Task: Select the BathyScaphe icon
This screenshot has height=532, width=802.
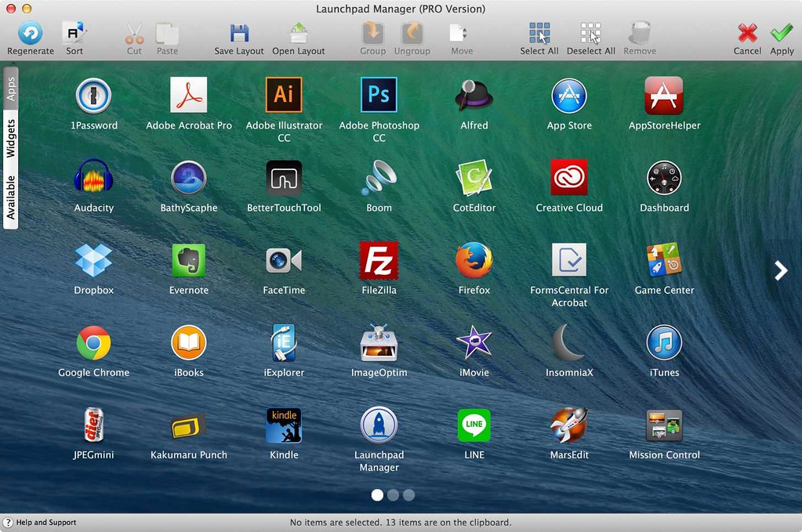Action: (x=189, y=178)
